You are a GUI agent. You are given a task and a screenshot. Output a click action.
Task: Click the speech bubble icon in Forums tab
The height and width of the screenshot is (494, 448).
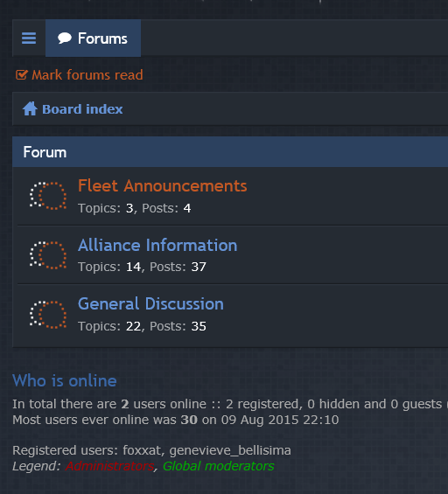(x=65, y=38)
